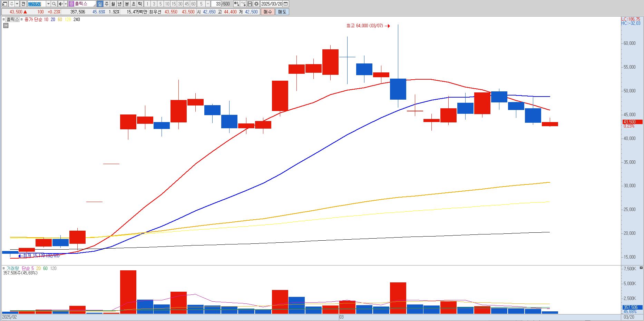644x321 pixels.
Task: Click the small square marker before 종가 단순
Action: pos(22,19)
